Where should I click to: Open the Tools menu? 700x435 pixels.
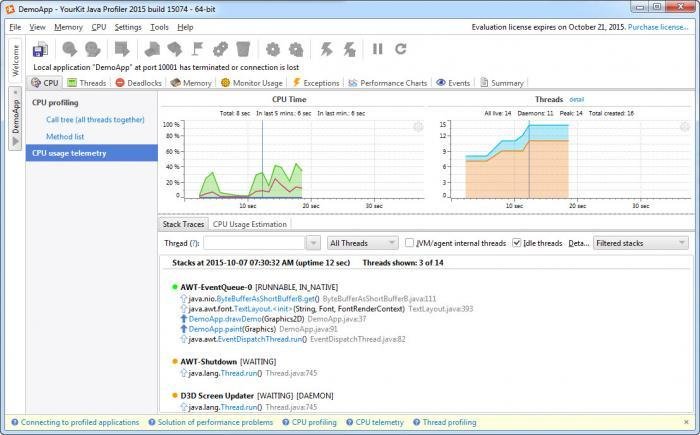pos(159,27)
